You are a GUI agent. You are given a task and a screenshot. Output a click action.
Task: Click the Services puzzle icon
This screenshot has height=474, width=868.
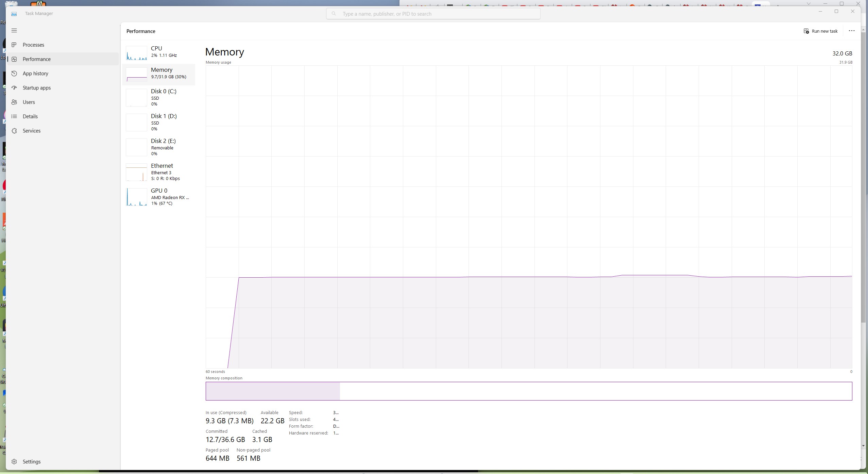pyautogui.click(x=14, y=131)
